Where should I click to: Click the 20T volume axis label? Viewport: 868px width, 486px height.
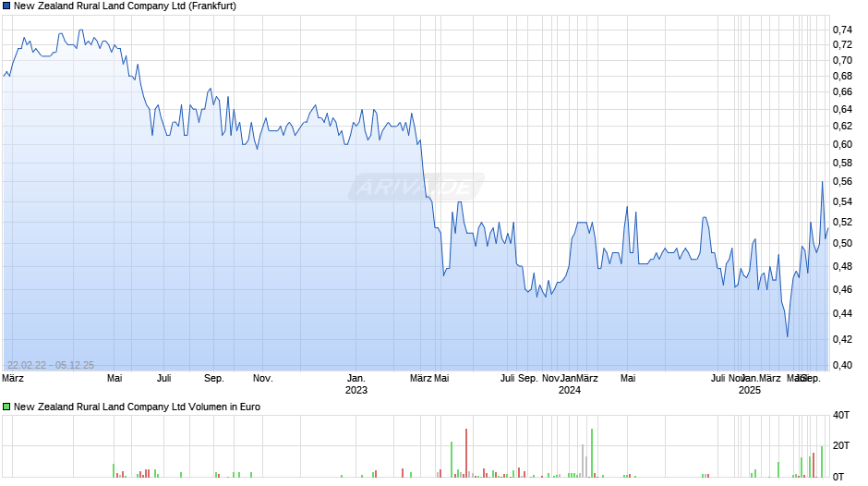[841, 445]
